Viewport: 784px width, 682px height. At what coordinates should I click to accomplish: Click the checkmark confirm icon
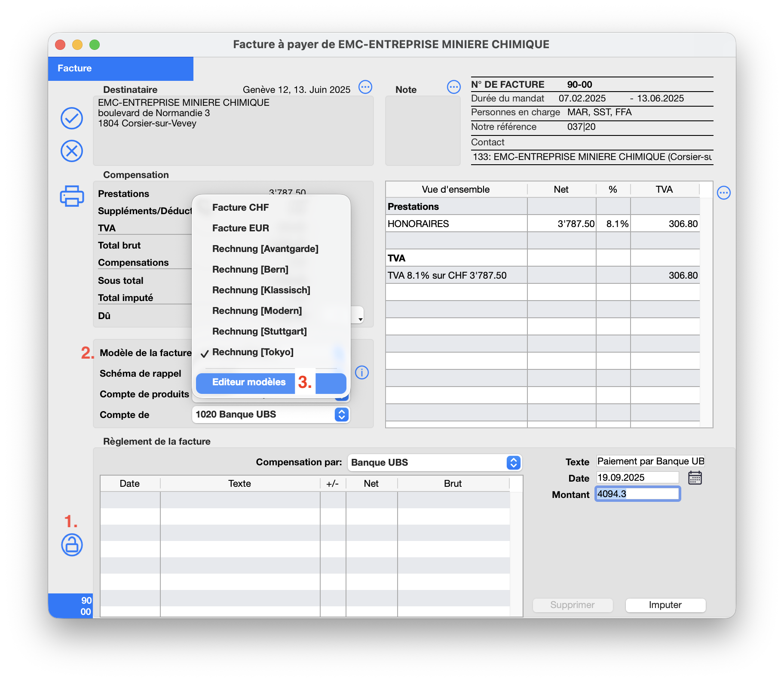(x=72, y=118)
